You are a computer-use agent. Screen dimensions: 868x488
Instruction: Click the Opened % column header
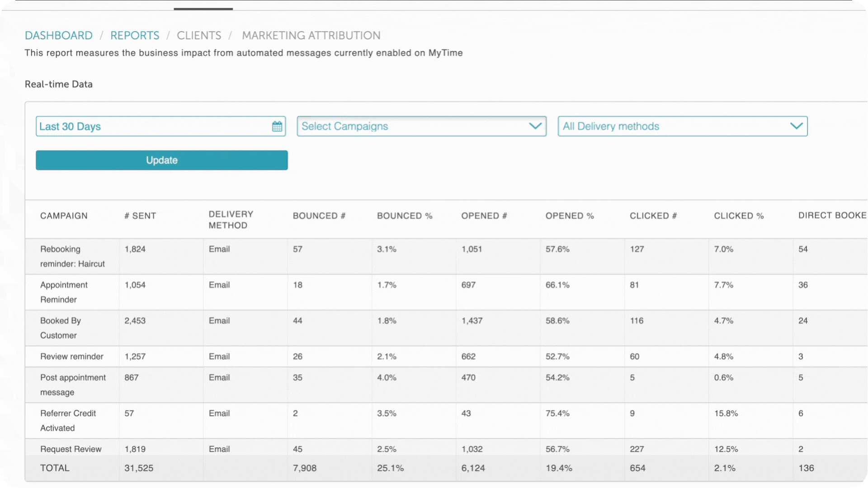tap(570, 216)
